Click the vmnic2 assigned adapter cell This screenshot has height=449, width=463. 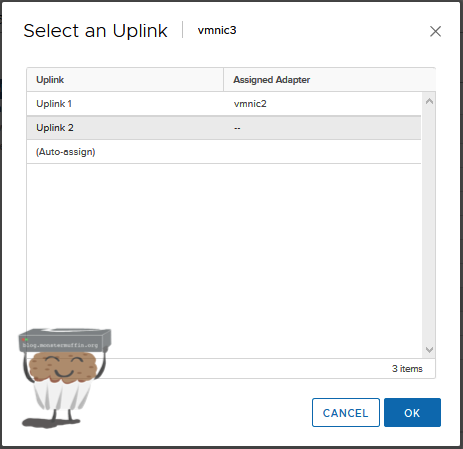[x=250, y=104]
